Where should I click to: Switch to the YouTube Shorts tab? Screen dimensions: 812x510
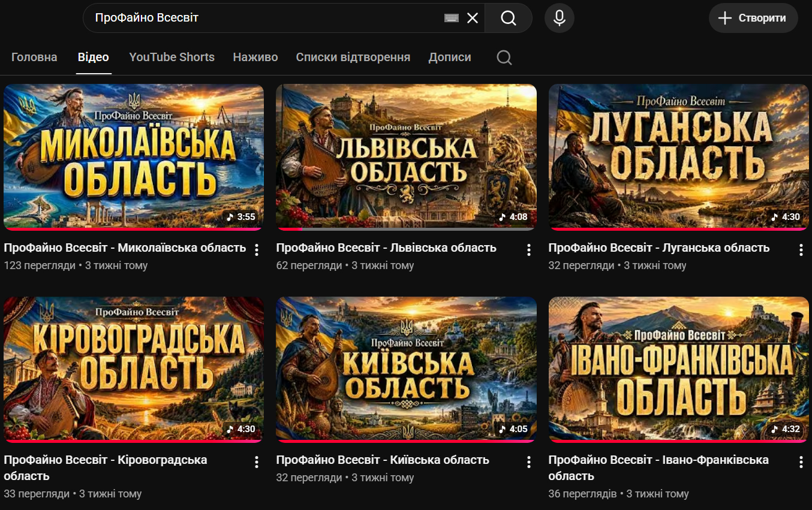172,58
